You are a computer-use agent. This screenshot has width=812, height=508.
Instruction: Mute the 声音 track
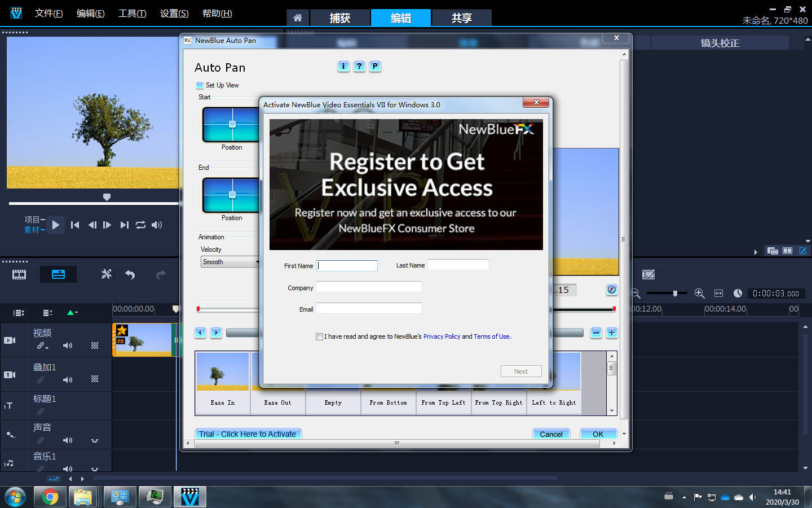[x=68, y=440]
